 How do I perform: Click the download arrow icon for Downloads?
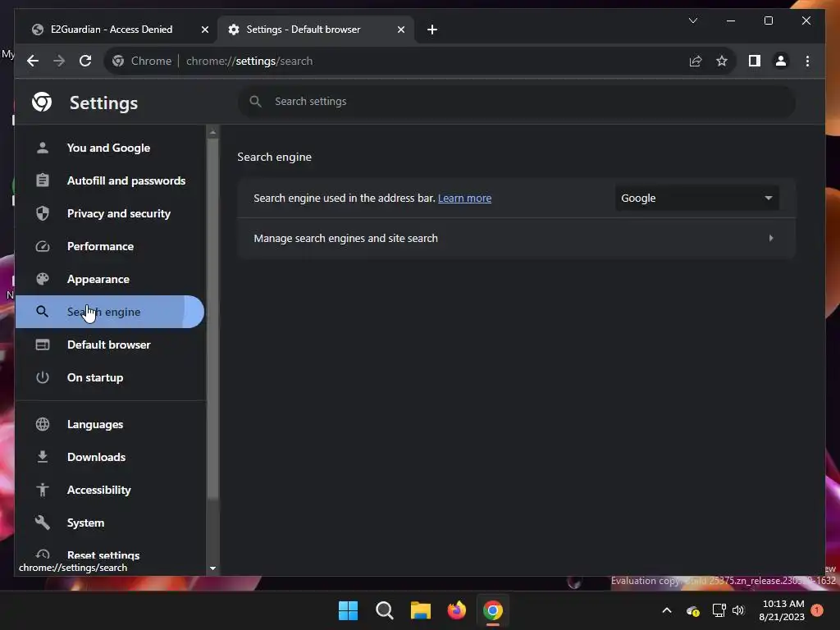point(43,457)
